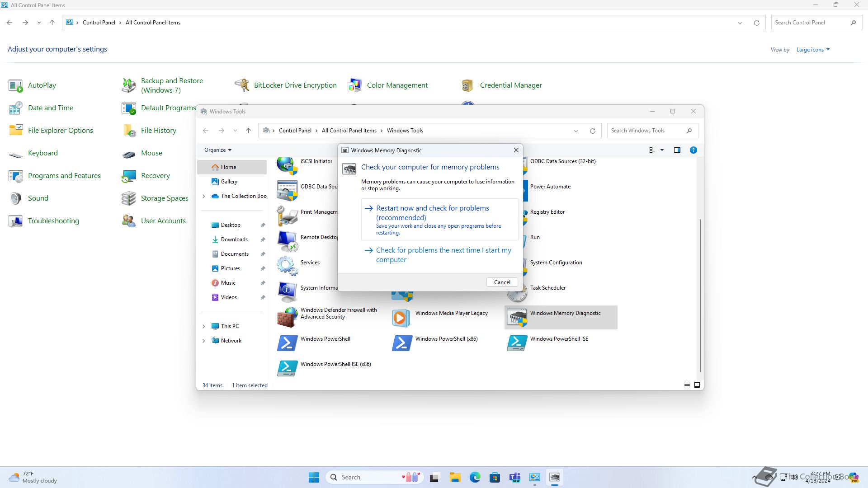
Task: Expand This PC in navigation pane
Action: click(x=203, y=326)
